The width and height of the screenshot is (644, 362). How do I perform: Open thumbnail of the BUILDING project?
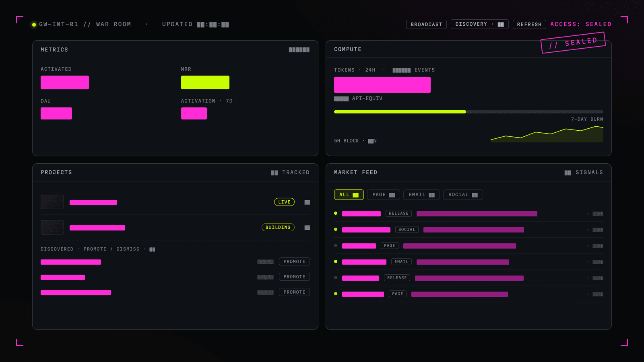tap(52, 227)
